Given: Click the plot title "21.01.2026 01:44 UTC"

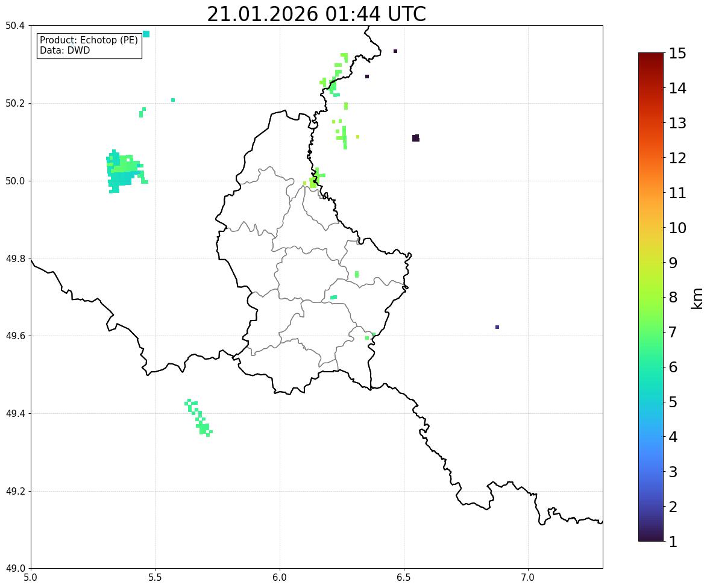Looking at the screenshot, I should point(316,14).
